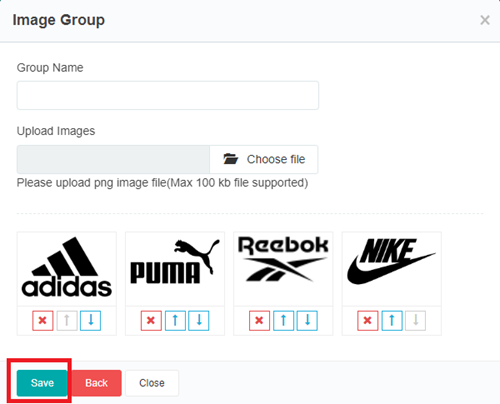500x404 pixels.
Task: Move the Reebok image down
Action: (x=307, y=321)
